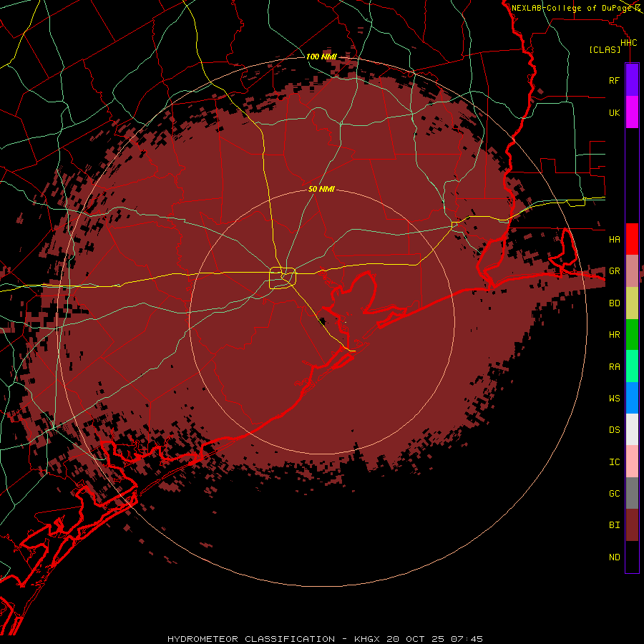The image size is (644, 644).
Task: Click the ND black legend swatch
Action: [632, 557]
